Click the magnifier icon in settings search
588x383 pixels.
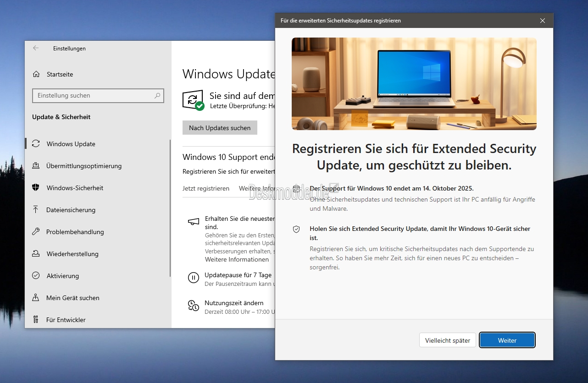tap(157, 96)
